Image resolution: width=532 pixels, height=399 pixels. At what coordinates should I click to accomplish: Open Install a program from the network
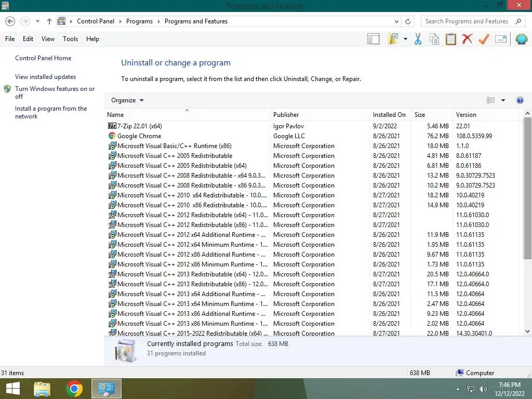[x=51, y=112]
